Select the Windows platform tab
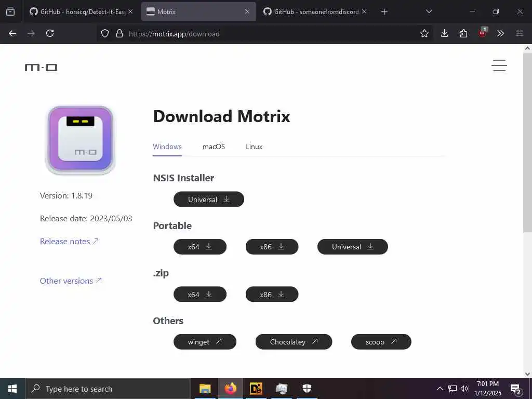 [167, 147]
